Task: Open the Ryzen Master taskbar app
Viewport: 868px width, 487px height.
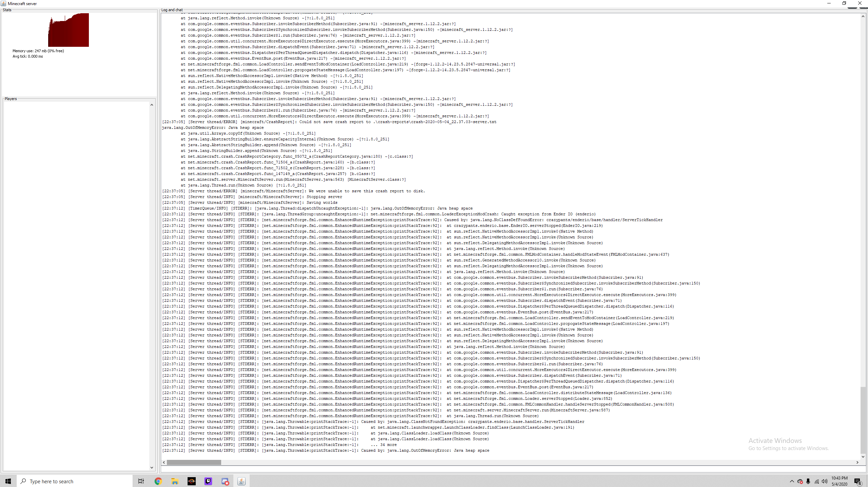Action: (x=192, y=481)
